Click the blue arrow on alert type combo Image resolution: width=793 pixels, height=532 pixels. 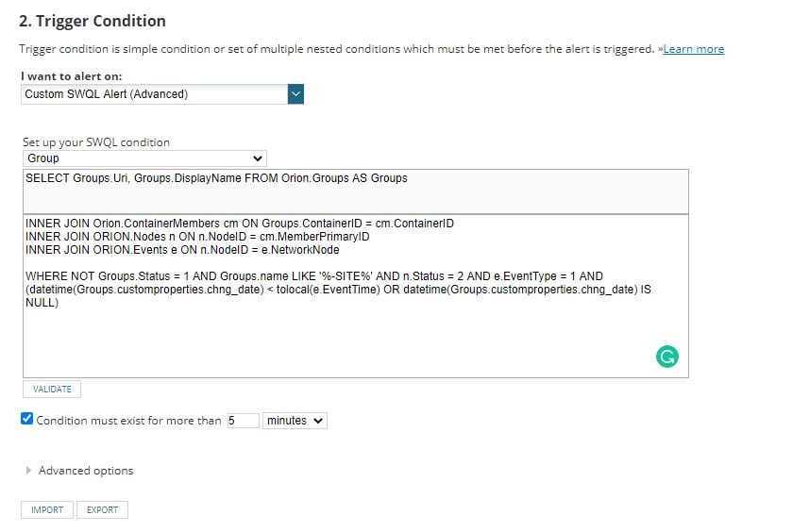(295, 94)
